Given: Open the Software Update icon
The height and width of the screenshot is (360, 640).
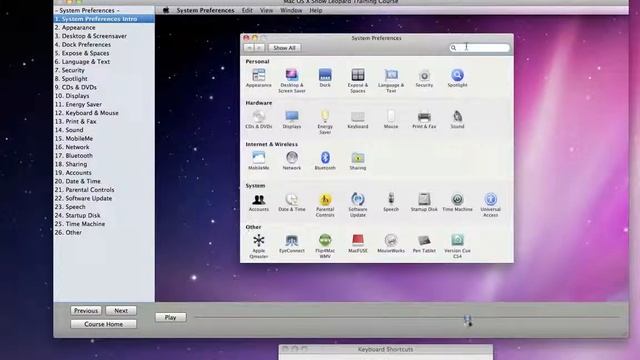Looking at the screenshot, I should pos(358,199).
